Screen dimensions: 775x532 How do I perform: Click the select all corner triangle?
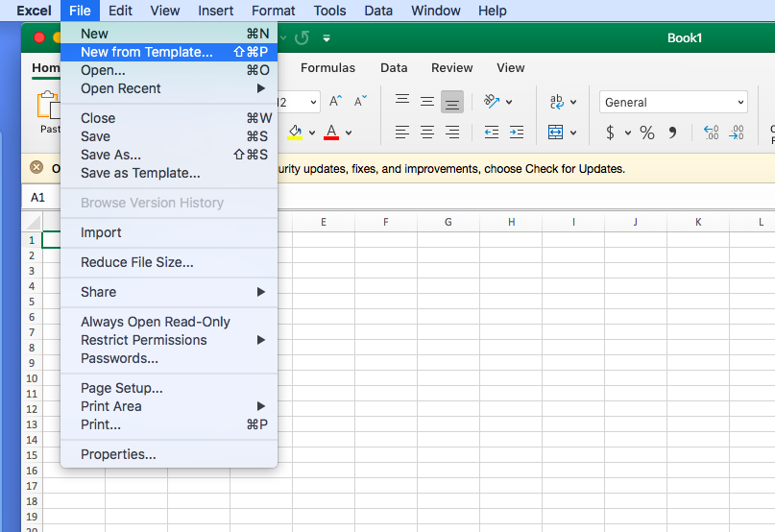coord(33,222)
